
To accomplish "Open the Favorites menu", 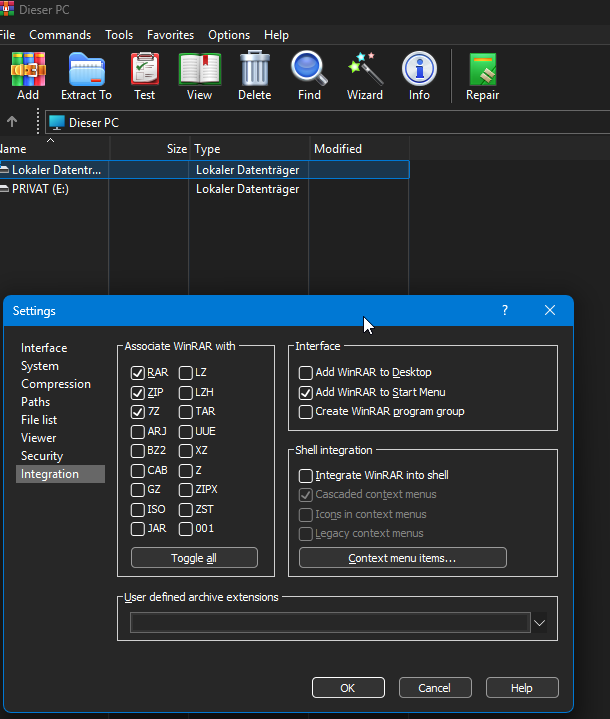I will (x=170, y=35).
